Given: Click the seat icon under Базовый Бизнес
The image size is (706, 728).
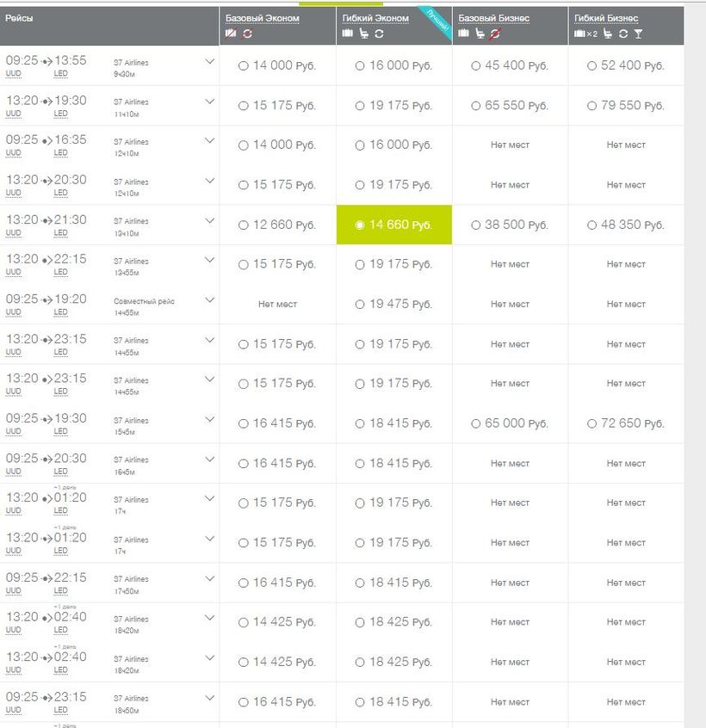Looking at the screenshot, I should coord(480,34).
